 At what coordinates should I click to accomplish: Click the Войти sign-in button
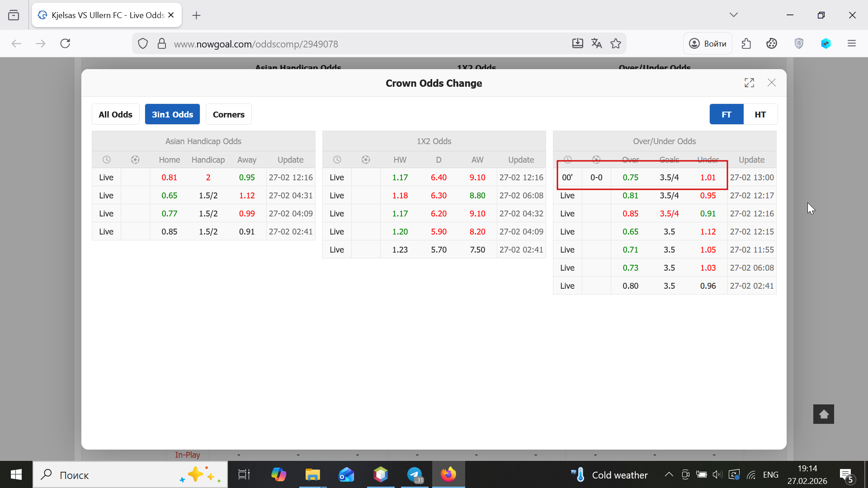(x=708, y=43)
